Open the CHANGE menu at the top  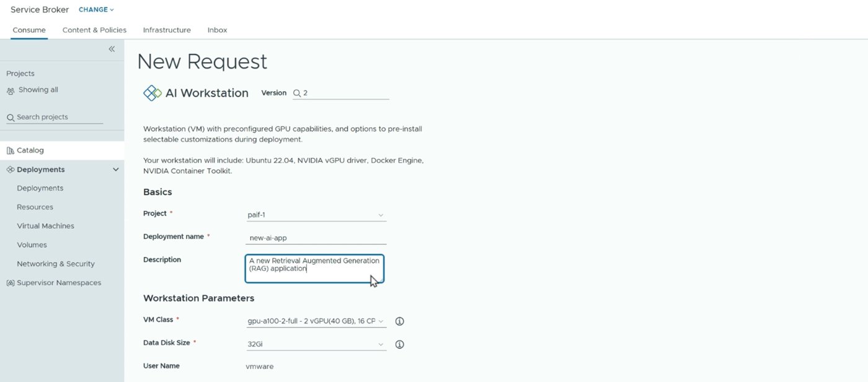coord(95,9)
